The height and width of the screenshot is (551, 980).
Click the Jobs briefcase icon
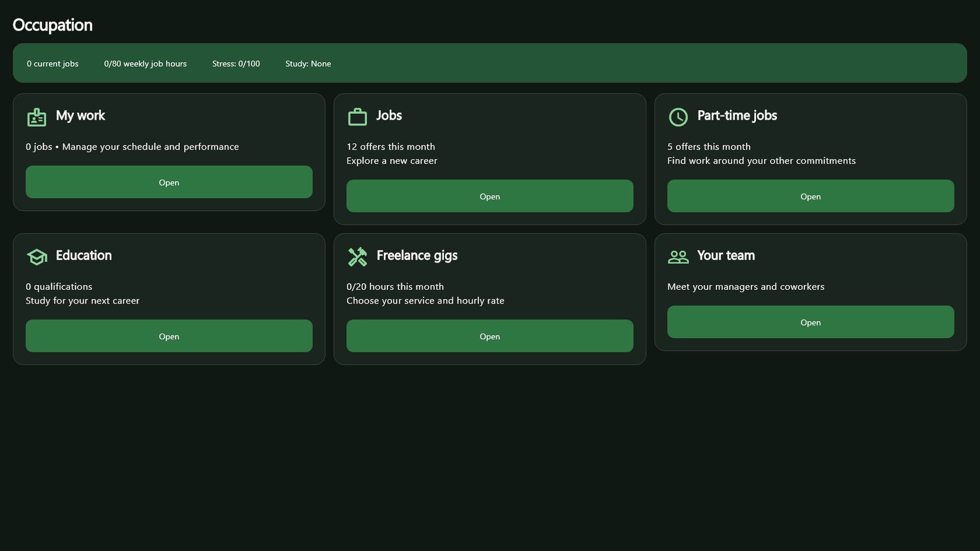tap(357, 117)
